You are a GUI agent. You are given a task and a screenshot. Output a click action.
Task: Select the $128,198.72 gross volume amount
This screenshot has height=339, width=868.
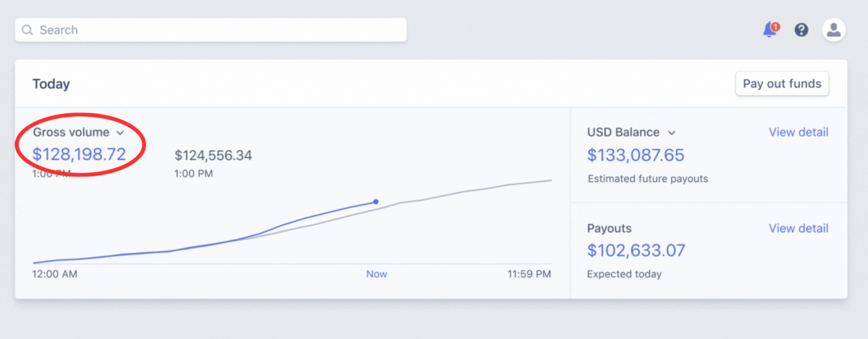(79, 155)
